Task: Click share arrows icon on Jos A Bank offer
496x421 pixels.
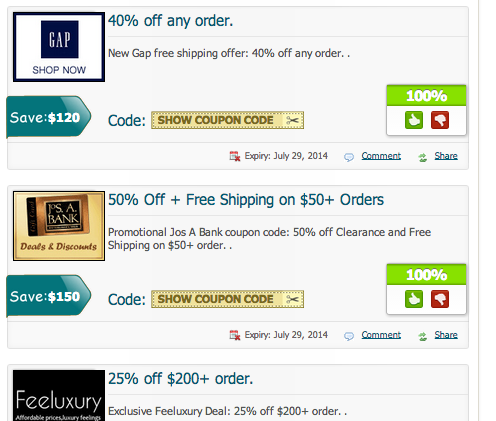Action: [x=423, y=336]
